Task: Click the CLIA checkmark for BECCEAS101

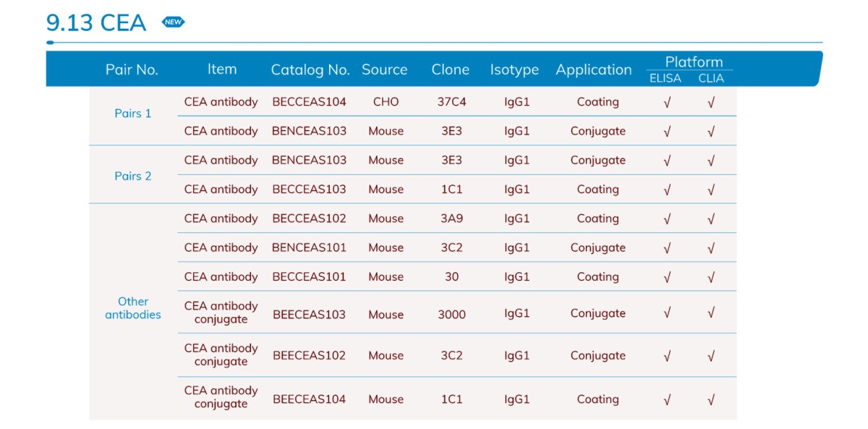Action: click(711, 278)
